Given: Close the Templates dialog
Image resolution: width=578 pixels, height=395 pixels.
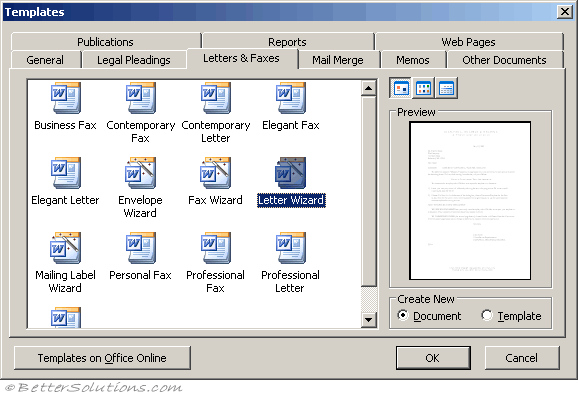Looking at the screenshot, I should 565,12.
